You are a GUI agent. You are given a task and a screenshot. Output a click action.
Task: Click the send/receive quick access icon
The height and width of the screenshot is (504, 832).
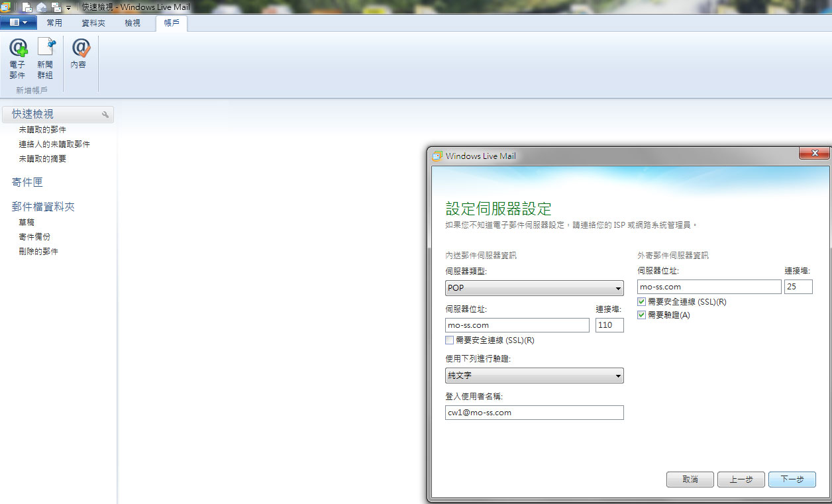pos(56,7)
